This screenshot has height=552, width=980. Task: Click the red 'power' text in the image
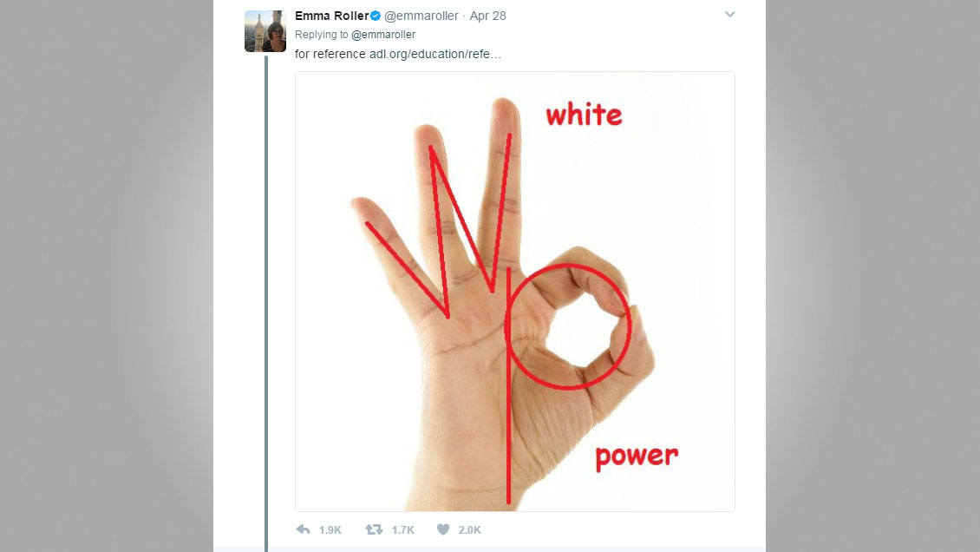click(x=637, y=457)
